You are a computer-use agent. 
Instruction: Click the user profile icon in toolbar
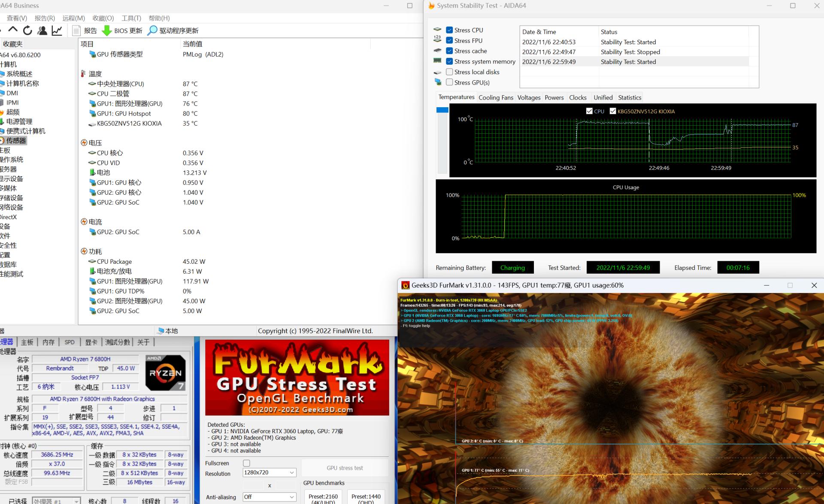pos(42,30)
